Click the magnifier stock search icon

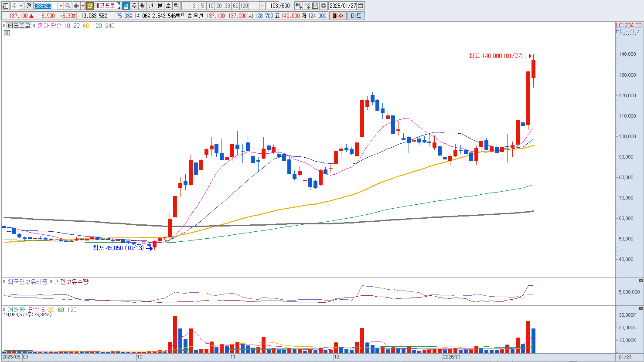68,6
